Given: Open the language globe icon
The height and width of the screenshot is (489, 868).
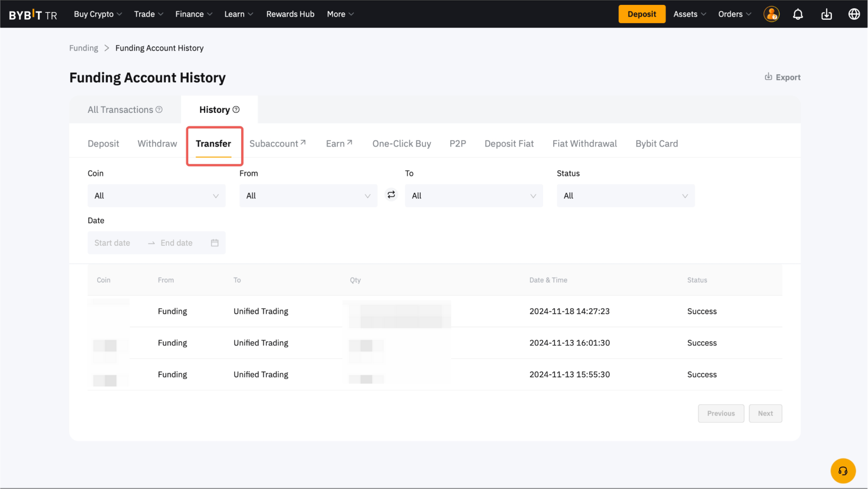Looking at the screenshot, I should (x=854, y=14).
